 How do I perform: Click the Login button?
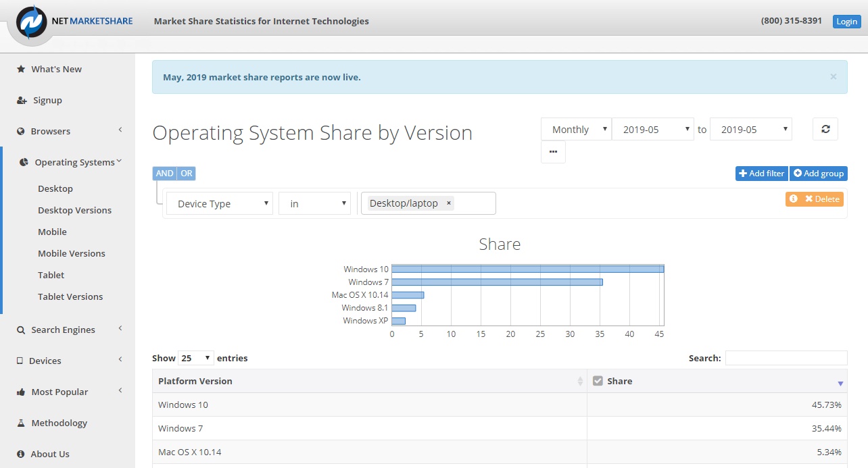tap(847, 22)
